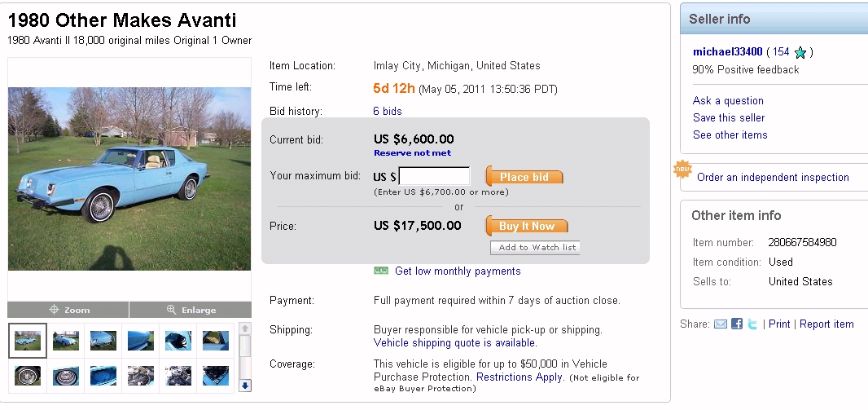Open the whitewall tire wheel thumbnail
The image size is (868, 410).
point(27,376)
